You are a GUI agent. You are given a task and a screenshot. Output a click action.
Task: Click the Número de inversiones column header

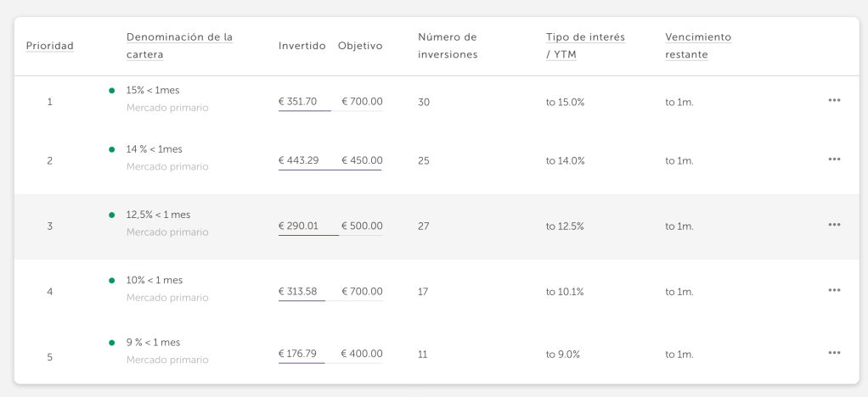click(x=447, y=46)
